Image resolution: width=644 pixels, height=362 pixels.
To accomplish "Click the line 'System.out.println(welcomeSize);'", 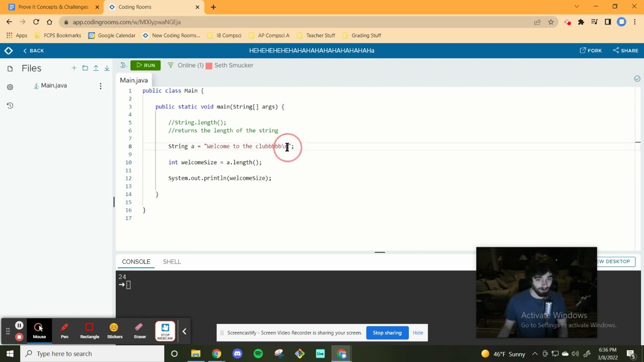I will (219, 178).
